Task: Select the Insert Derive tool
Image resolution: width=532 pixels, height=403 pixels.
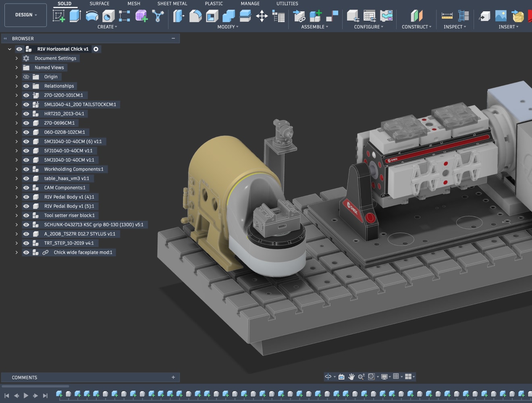Action: pyautogui.click(x=484, y=16)
